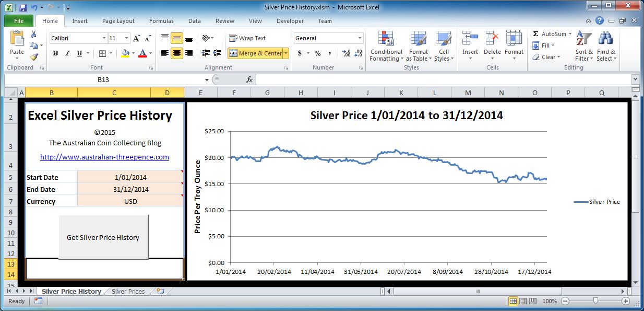Open the Format cells dropdown in Cells group
Viewport: 644px width, 311px height.
click(x=514, y=47)
